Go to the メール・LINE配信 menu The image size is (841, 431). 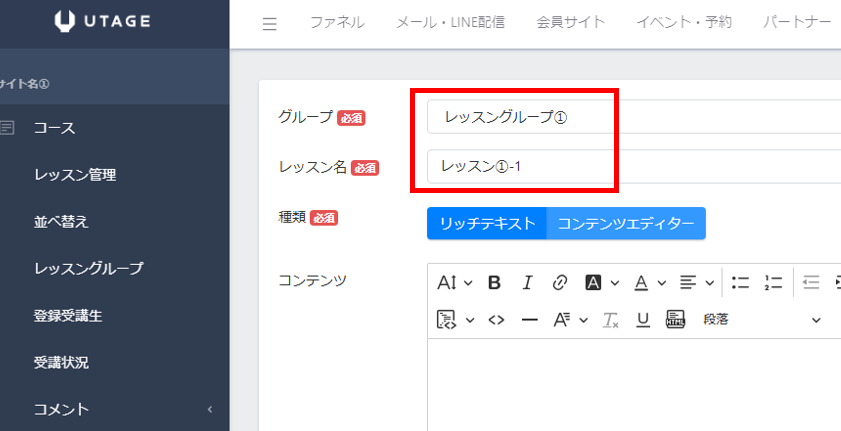coord(450,23)
